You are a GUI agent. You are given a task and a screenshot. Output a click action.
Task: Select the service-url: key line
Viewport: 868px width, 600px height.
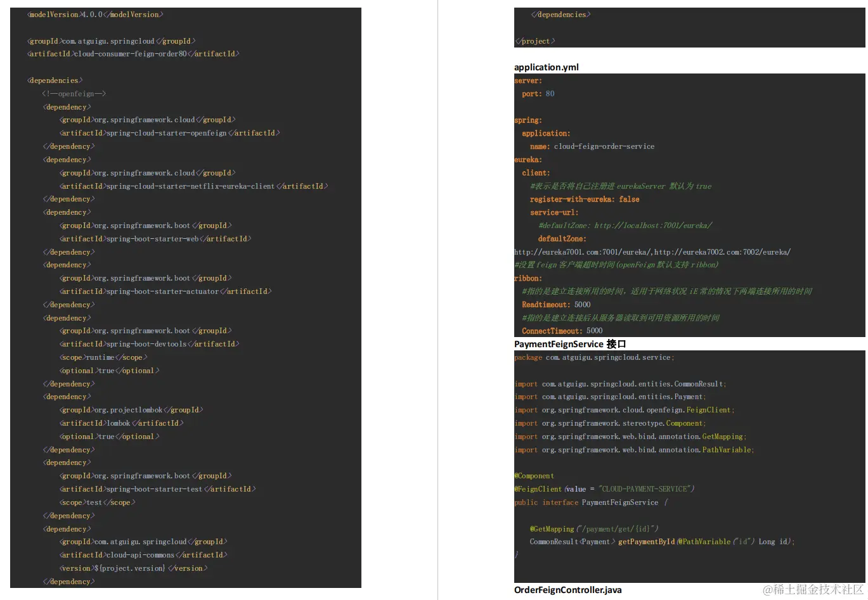point(554,212)
